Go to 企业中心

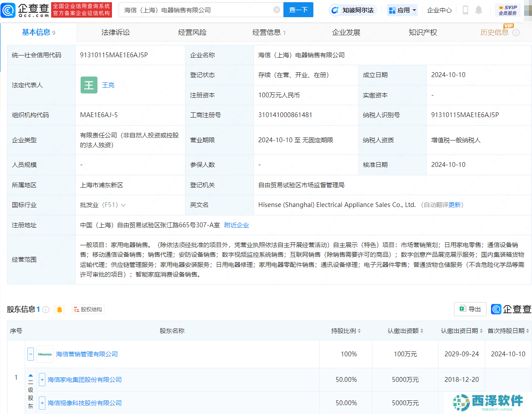click(x=439, y=10)
